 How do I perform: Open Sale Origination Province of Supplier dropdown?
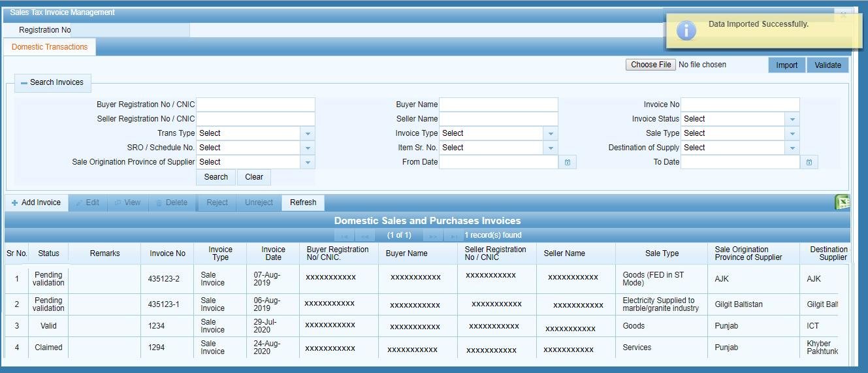(308, 162)
